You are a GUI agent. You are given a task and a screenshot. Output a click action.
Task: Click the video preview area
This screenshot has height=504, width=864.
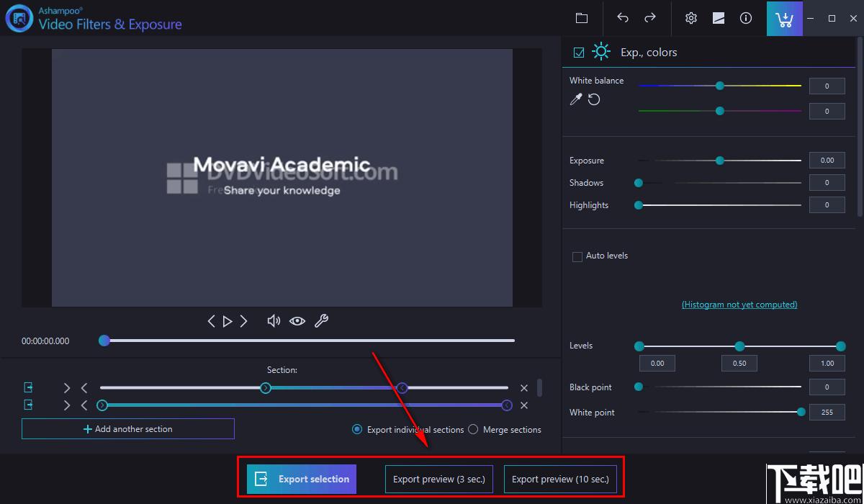[282, 178]
